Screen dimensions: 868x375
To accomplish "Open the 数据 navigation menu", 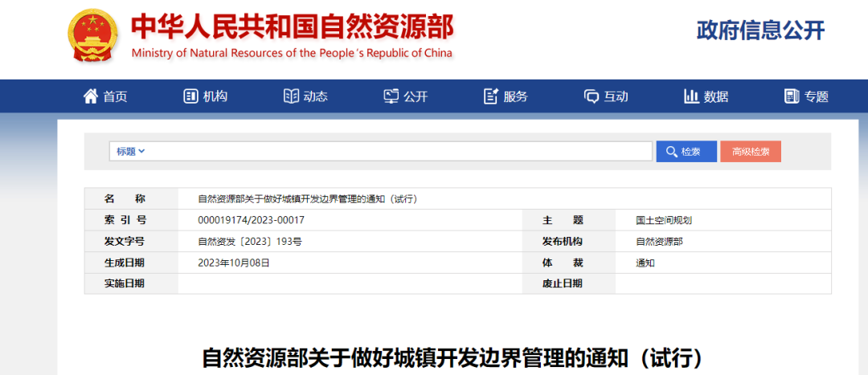I will [x=716, y=96].
